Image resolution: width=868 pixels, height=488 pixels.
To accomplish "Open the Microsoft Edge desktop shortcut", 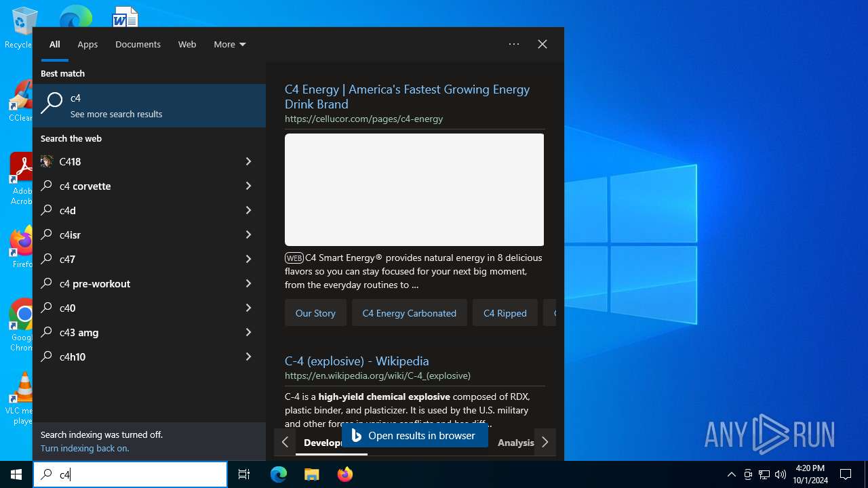I will 75,16.
